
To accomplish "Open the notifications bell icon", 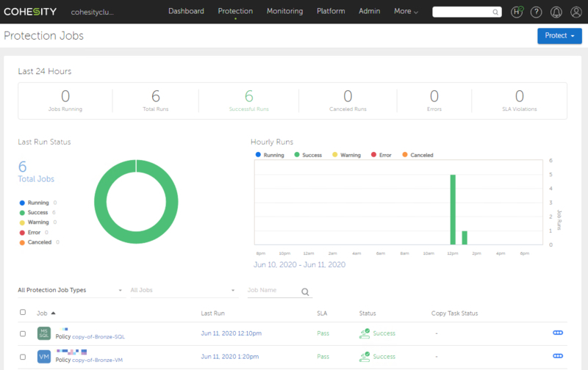I will pyautogui.click(x=556, y=12).
